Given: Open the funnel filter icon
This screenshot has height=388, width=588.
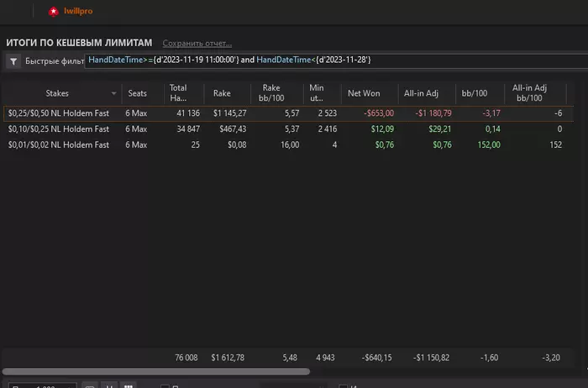Looking at the screenshot, I should (x=14, y=61).
